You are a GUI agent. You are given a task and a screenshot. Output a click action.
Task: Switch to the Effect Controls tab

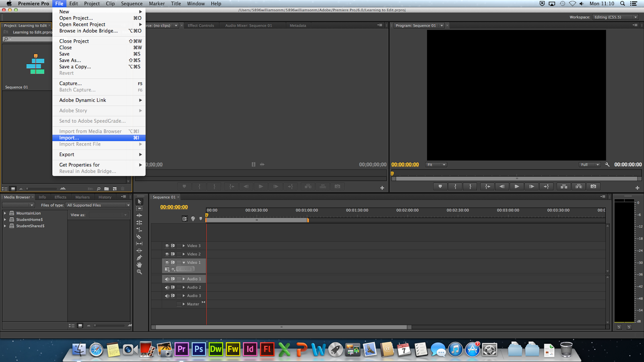pos(201,25)
